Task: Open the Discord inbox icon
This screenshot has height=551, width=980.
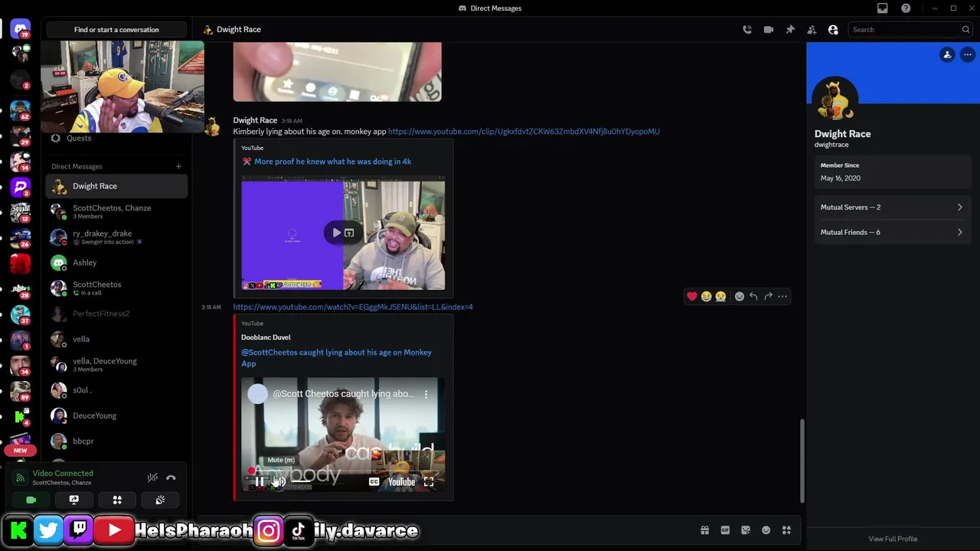Action: [x=883, y=8]
